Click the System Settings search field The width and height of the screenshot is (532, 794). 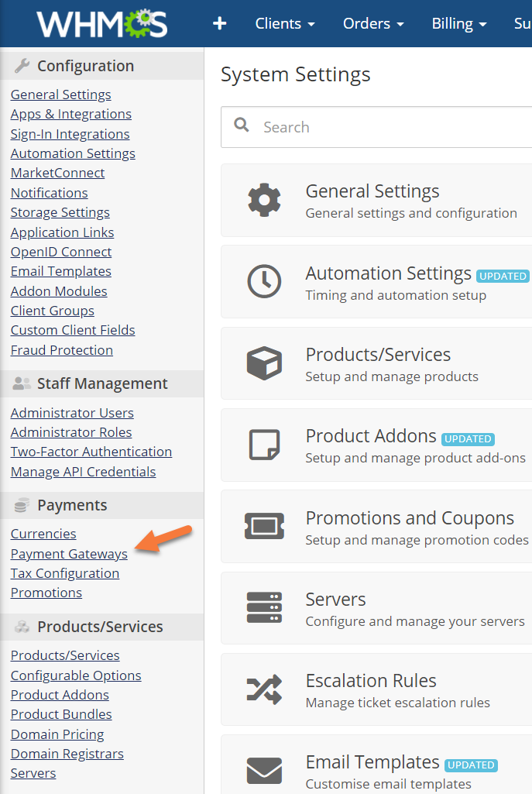coord(387,127)
